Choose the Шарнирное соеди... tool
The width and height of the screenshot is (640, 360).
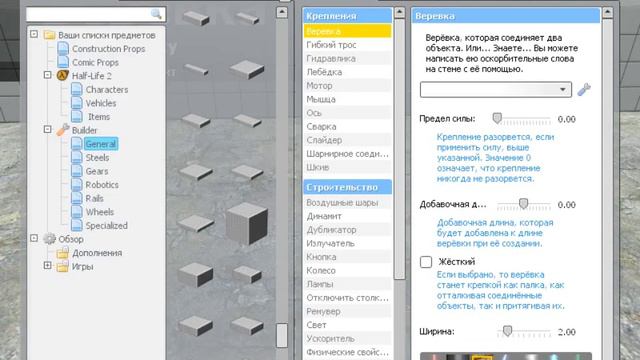347,154
